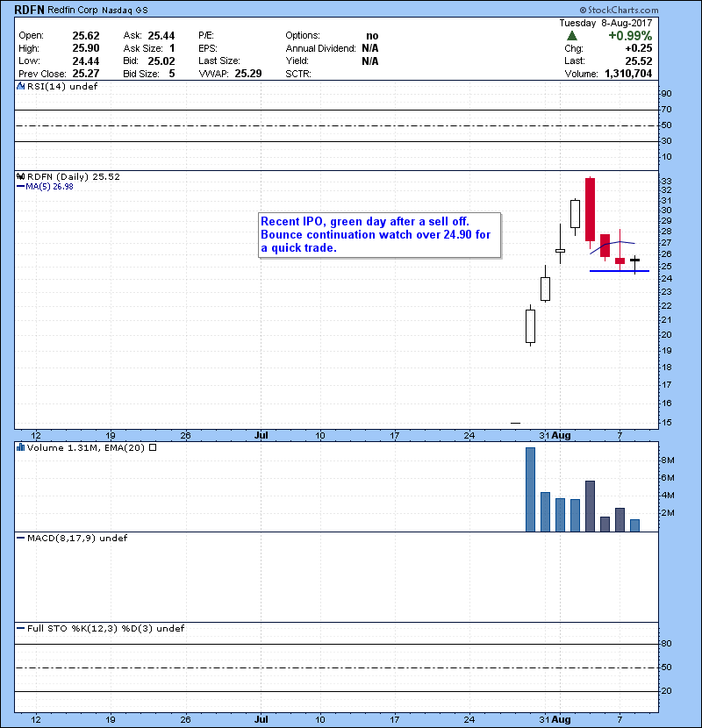Select the RDFN ticker symbol in the header
The width and height of the screenshot is (702, 728).
(29, 10)
